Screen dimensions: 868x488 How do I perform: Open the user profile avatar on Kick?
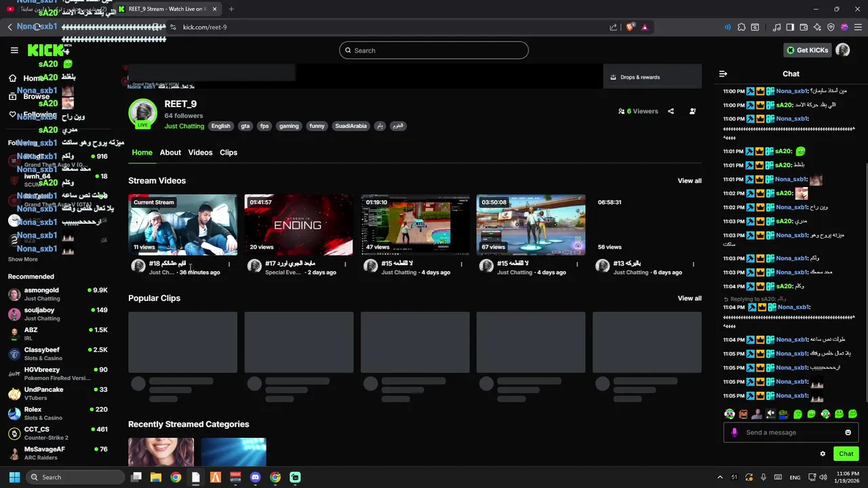[x=843, y=50]
